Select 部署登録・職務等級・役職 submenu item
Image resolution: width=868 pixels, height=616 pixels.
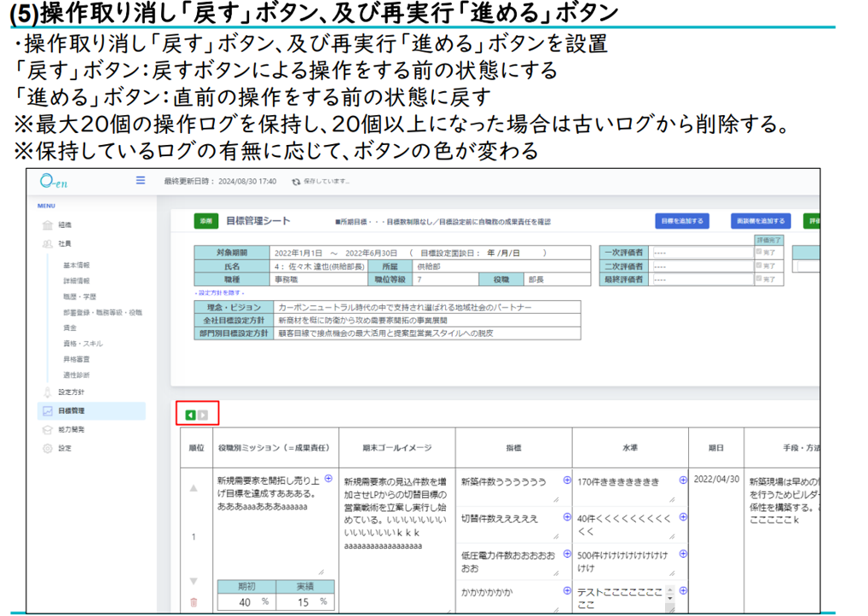(x=102, y=312)
